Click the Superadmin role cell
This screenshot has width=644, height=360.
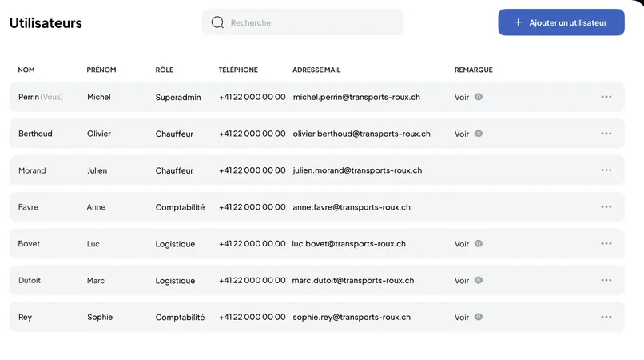click(x=178, y=98)
